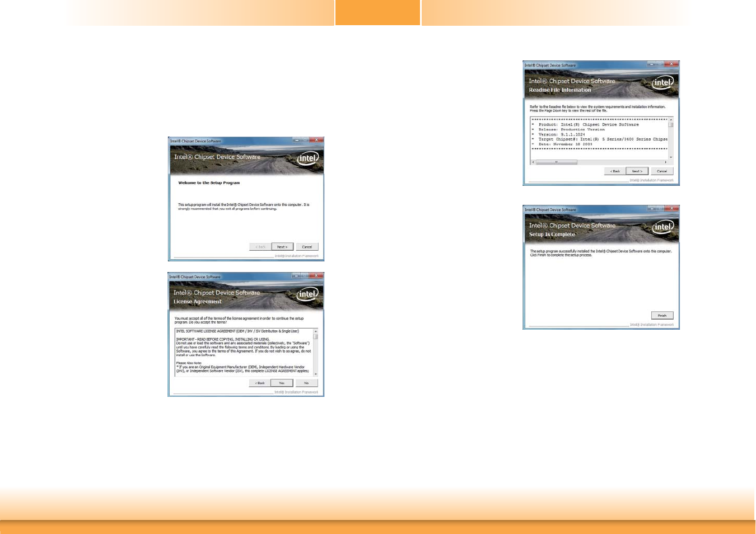Click the Intel logo in Setup Complete window

tap(663, 227)
